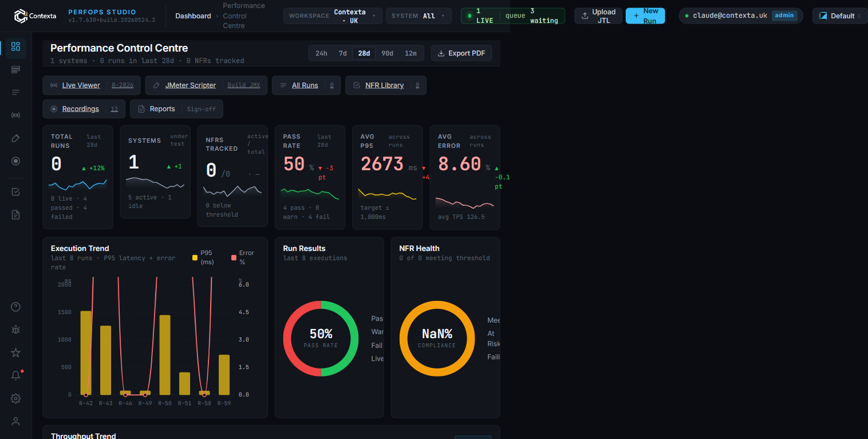868x439 pixels.
Task: Click Upload JTL button
Action: (598, 16)
